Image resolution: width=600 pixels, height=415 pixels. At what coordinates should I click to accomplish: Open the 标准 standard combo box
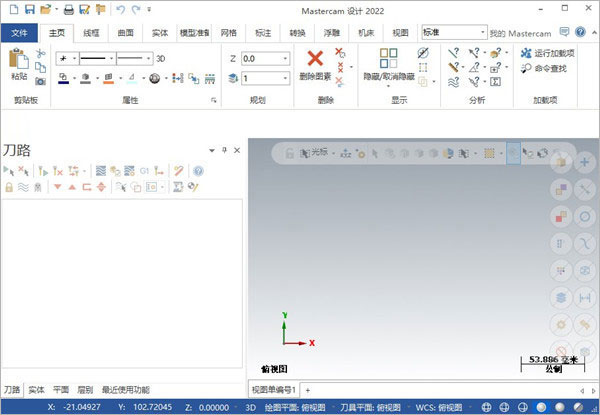click(x=454, y=32)
